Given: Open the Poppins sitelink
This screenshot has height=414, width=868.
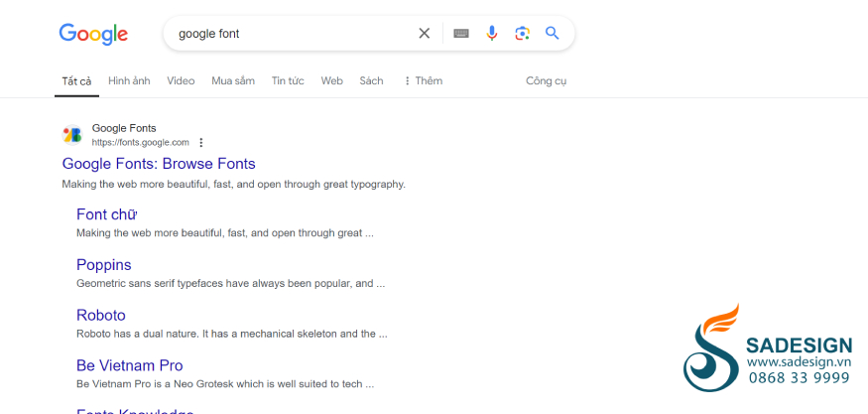Looking at the screenshot, I should click(104, 265).
